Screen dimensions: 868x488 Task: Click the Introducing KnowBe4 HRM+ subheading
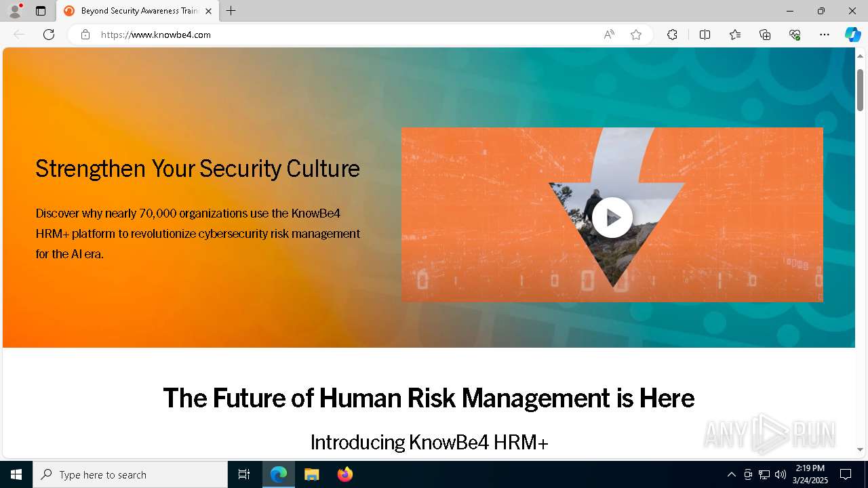pyautogui.click(x=429, y=443)
